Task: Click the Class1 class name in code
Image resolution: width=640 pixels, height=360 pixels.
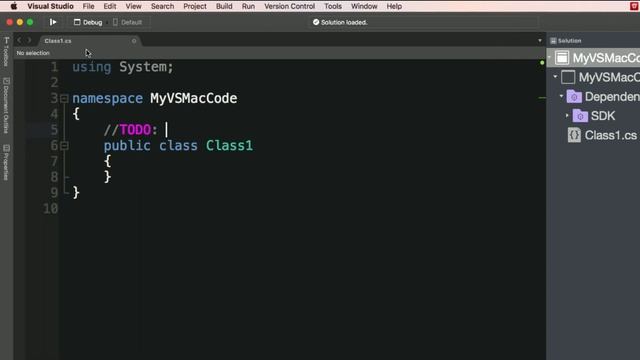Action: [229, 146]
